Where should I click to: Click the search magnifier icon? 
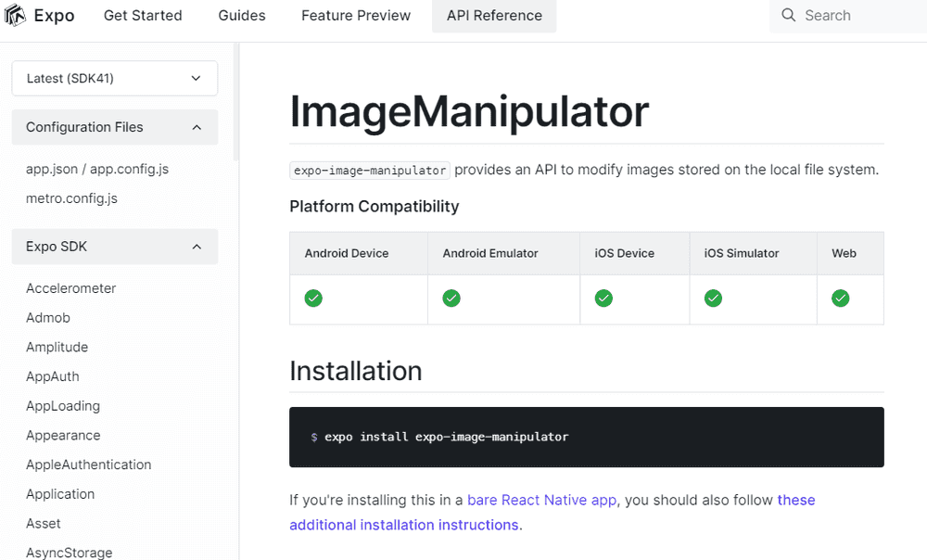[788, 15]
